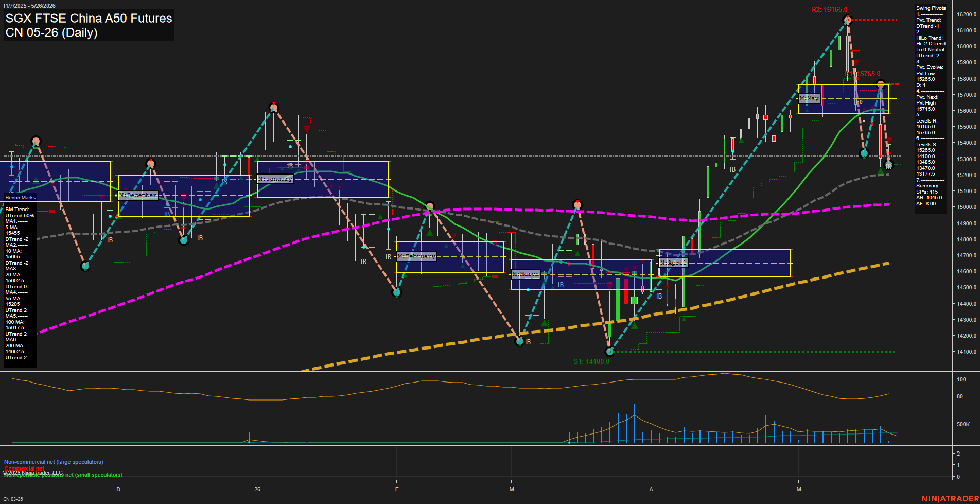Click the 26 year marker on time axis

click(257, 489)
